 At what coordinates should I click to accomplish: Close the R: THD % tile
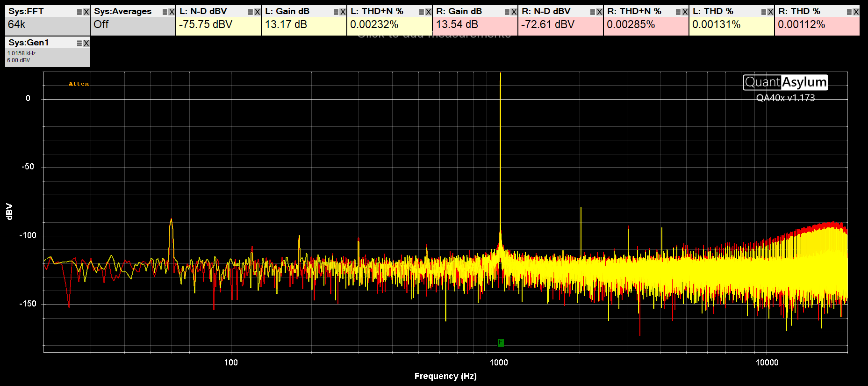pos(856,12)
